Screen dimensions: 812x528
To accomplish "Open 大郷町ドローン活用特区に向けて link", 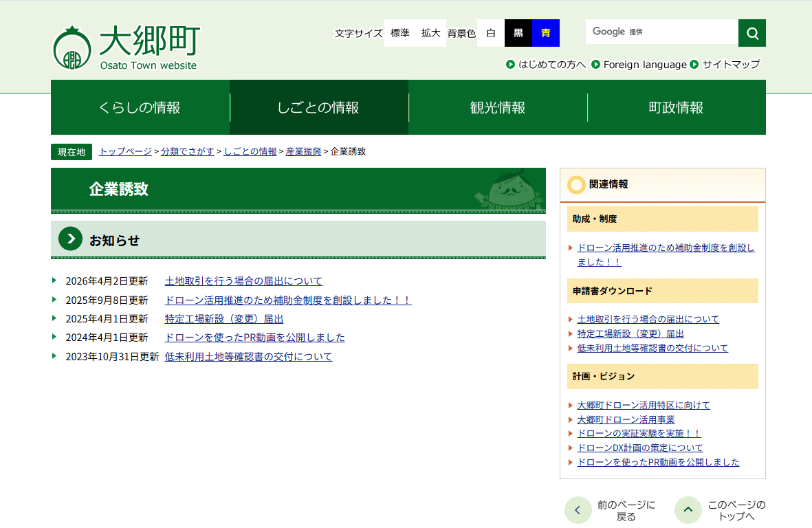I will pyautogui.click(x=644, y=406).
